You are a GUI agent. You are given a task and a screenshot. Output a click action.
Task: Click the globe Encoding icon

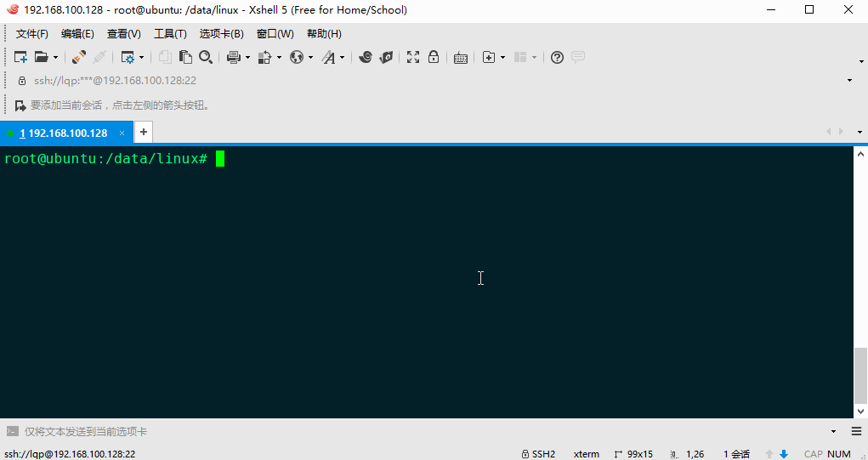[298, 57]
